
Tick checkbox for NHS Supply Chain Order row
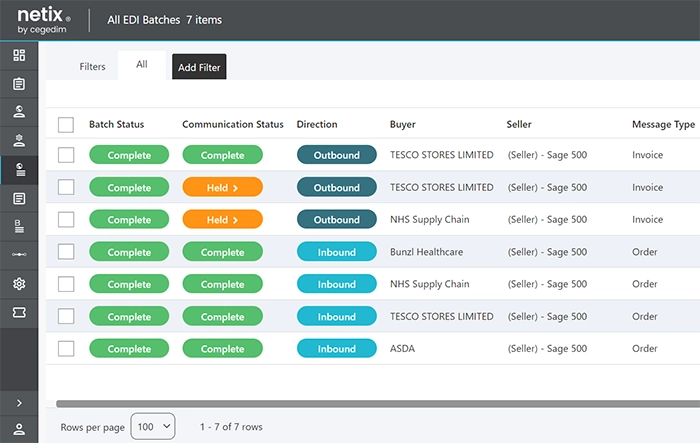click(x=66, y=284)
